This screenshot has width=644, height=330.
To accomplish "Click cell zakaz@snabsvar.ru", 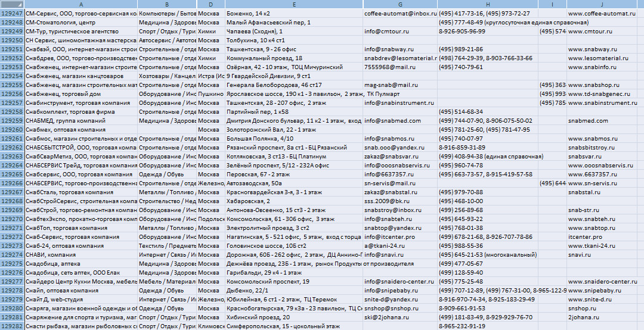I will pyautogui.click(x=401, y=157).
